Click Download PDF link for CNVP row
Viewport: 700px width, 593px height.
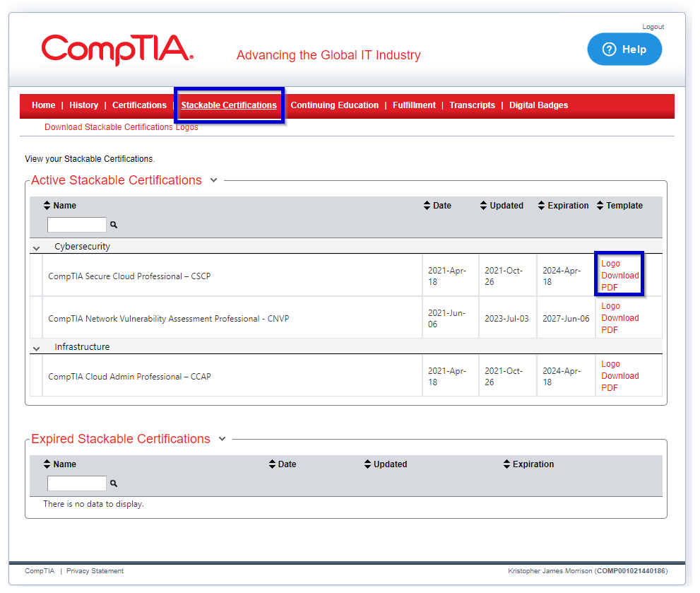click(x=619, y=324)
